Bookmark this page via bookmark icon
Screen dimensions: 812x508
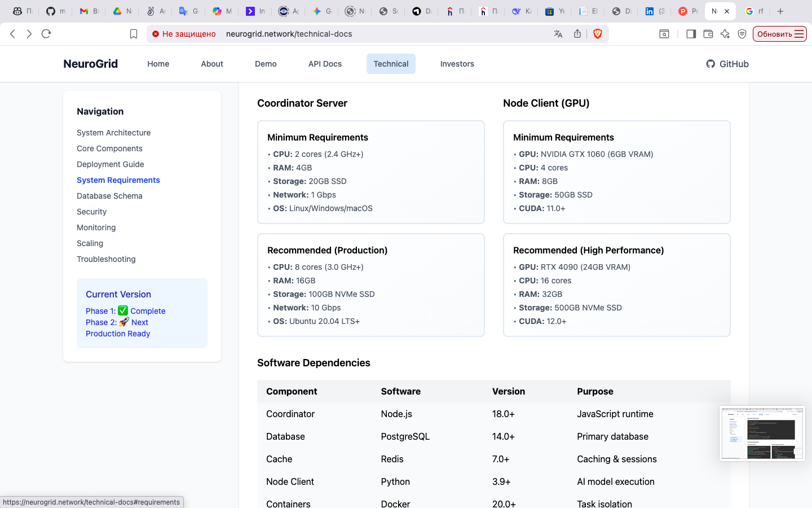[x=134, y=34]
